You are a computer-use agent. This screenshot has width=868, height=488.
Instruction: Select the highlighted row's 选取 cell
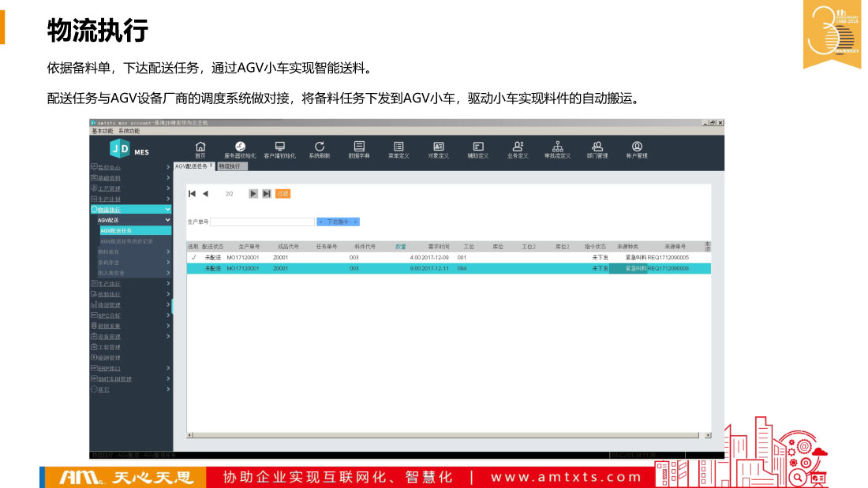click(x=193, y=269)
